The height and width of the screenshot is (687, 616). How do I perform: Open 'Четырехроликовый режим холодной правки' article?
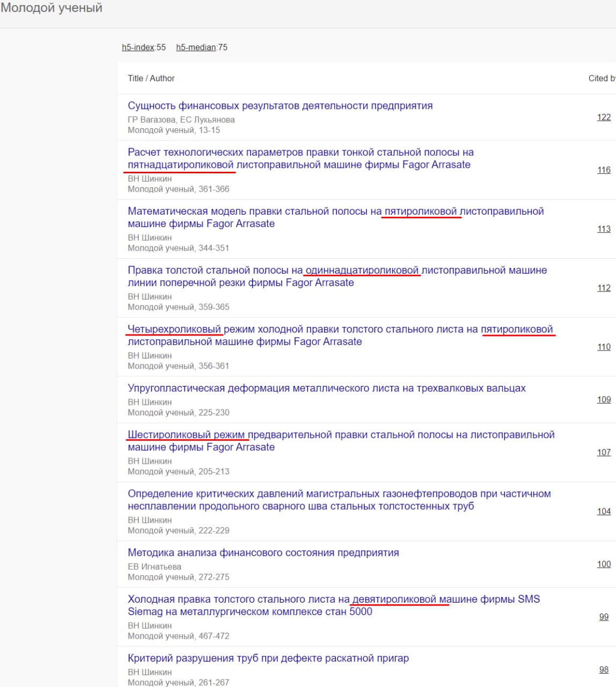(x=340, y=335)
